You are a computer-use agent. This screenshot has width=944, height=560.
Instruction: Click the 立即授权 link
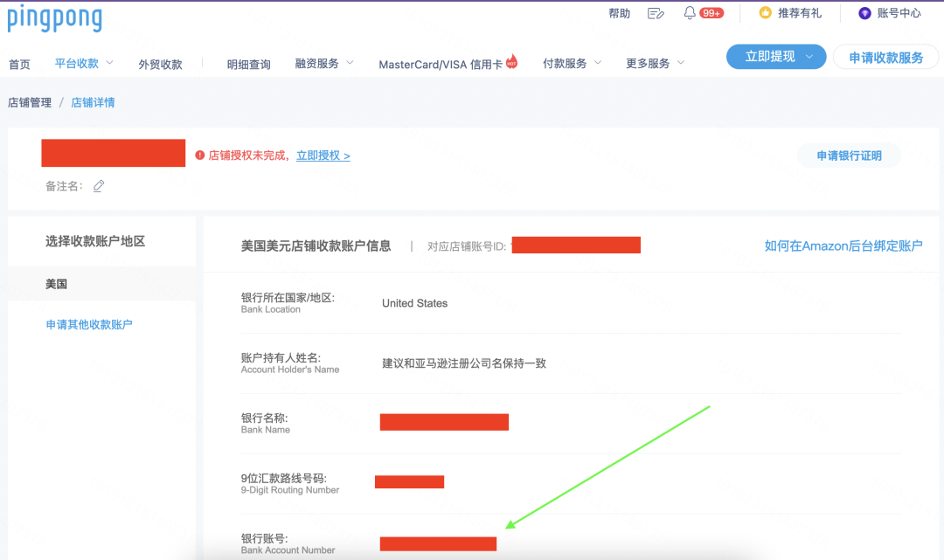(323, 156)
